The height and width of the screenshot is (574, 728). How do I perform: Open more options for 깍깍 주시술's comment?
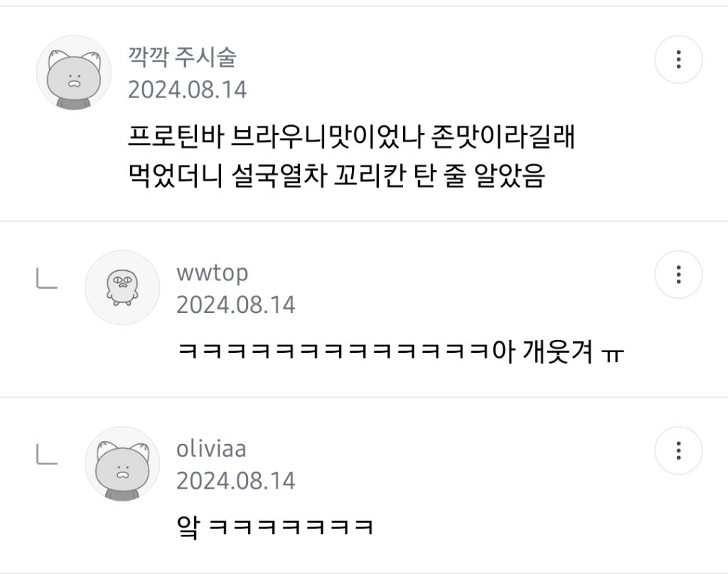pyautogui.click(x=678, y=60)
